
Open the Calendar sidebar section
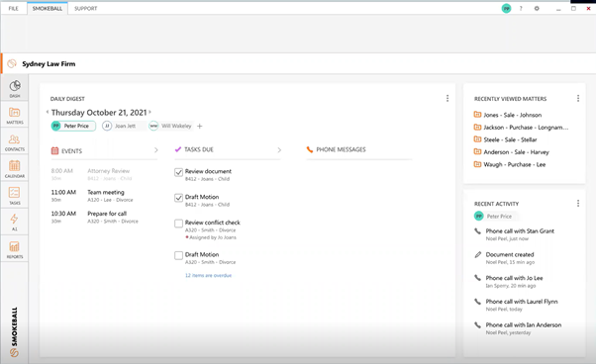pyautogui.click(x=15, y=168)
